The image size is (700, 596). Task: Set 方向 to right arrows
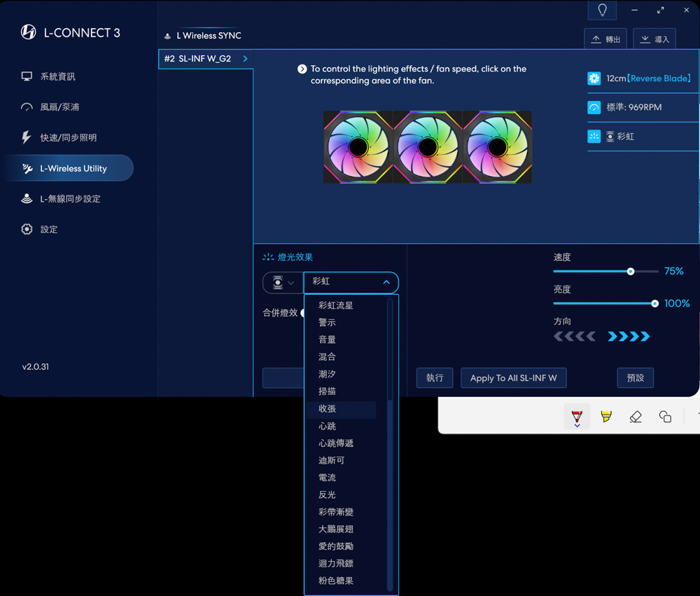pyautogui.click(x=629, y=336)
